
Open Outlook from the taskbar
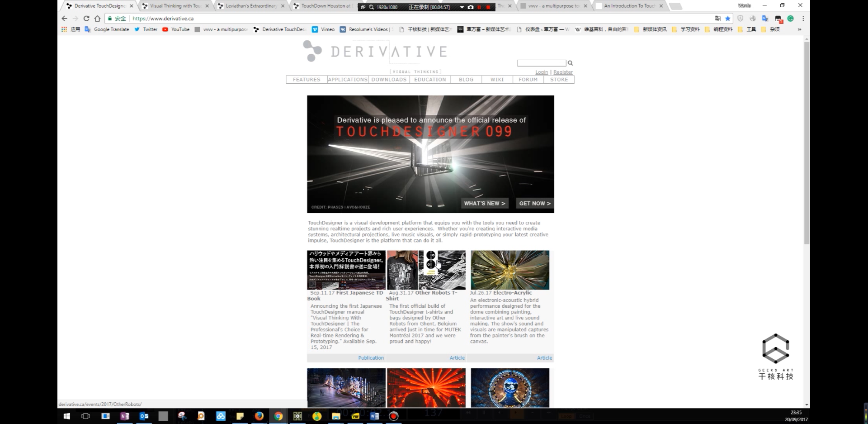pos(144,416)
